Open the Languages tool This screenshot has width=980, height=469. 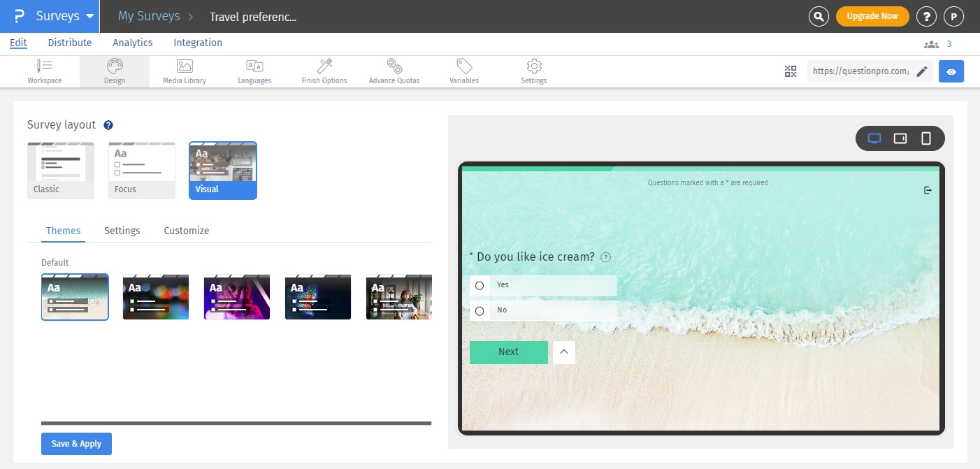254,71
